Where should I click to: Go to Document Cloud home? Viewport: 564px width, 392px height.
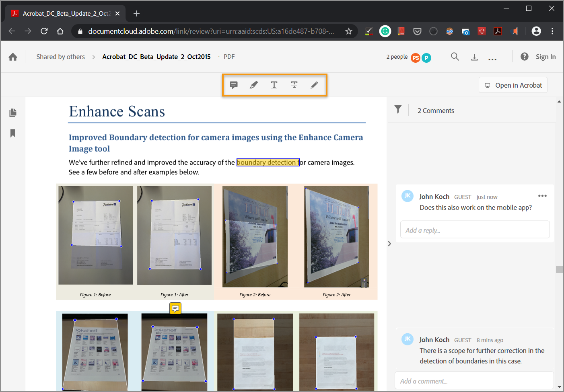pos(12,57)
